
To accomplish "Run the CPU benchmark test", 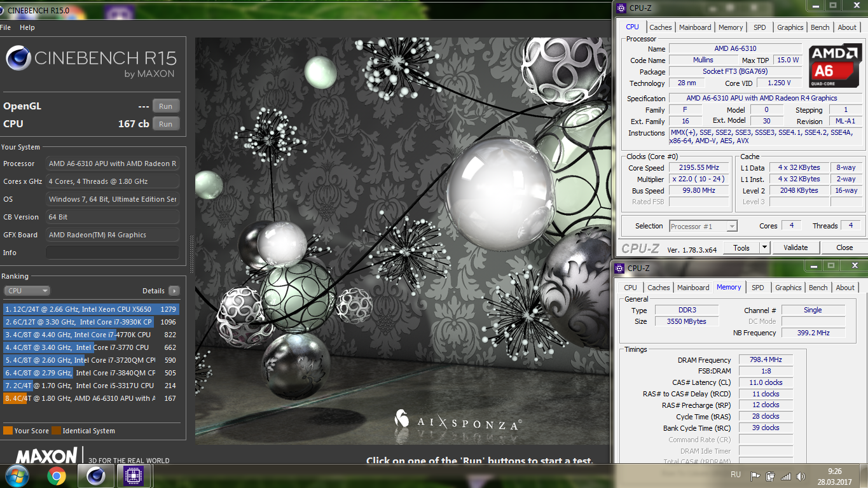I will 165,124.
